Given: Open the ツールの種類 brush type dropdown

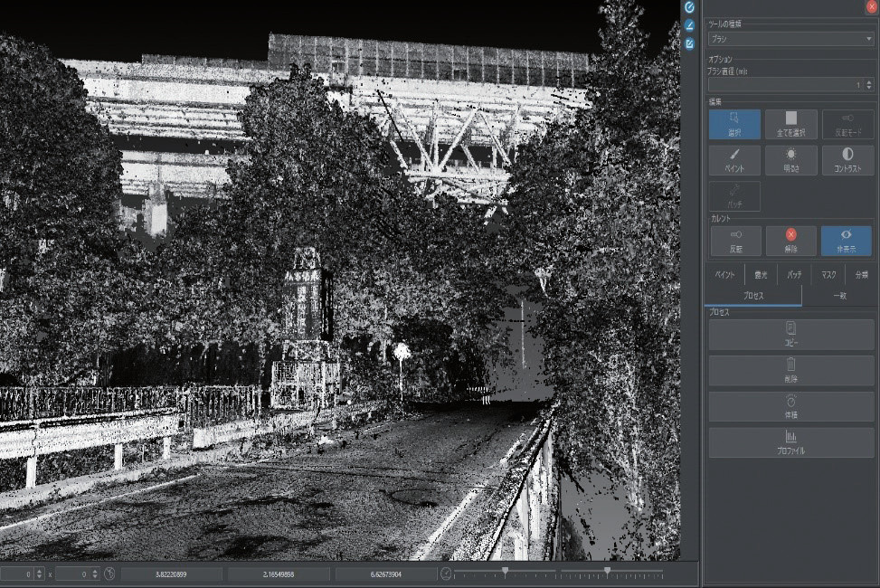Looking at the screenshot, I should click(790, 39).
